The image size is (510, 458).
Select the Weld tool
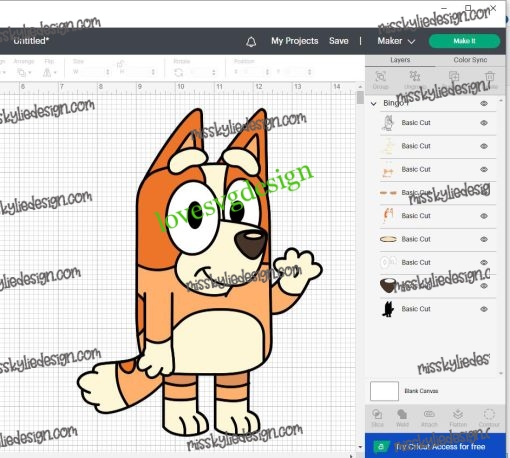(x=402, y=418)
